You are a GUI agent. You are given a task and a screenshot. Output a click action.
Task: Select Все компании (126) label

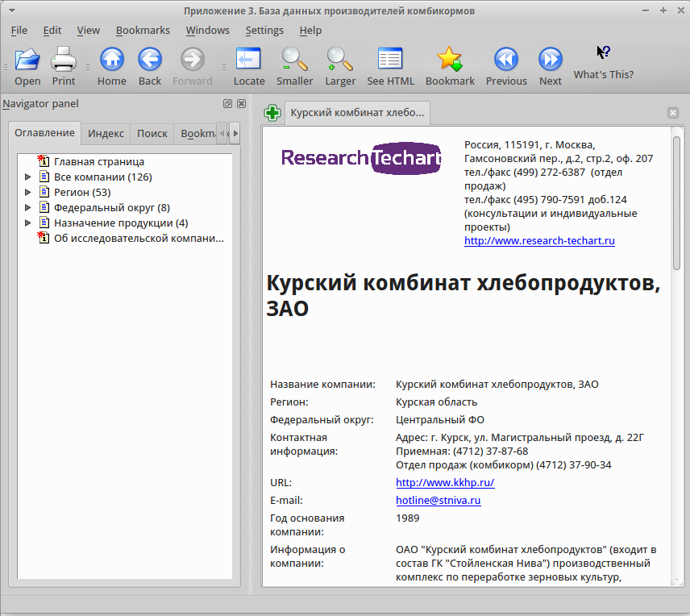[103, 177]
